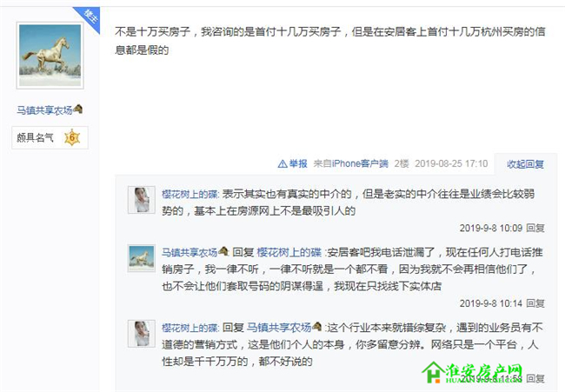Click 樱花树上的碟 author name in third reply

(x=190, y=328)
